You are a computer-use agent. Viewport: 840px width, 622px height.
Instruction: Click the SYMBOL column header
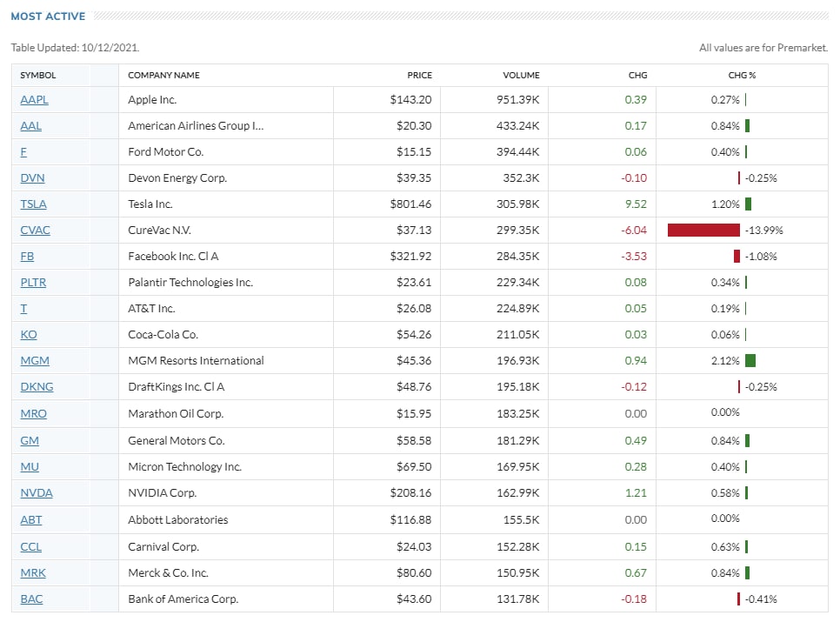tap(38, 76)
